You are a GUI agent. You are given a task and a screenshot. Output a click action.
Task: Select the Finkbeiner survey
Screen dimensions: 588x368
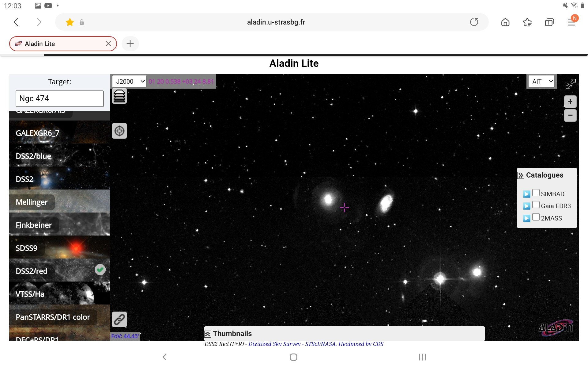click(x=60, y=224)
